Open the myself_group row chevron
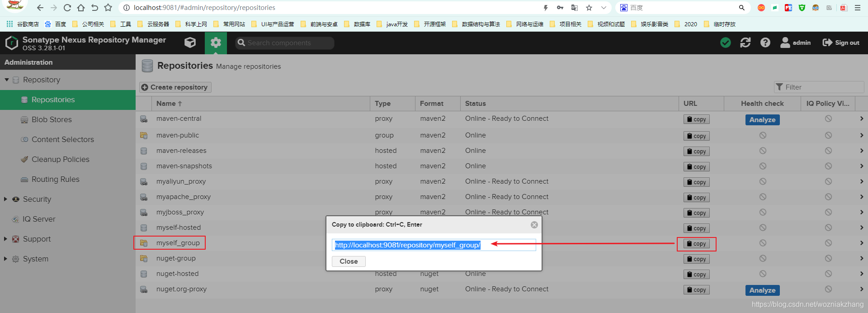868x313 pixels. coord(862,243)
